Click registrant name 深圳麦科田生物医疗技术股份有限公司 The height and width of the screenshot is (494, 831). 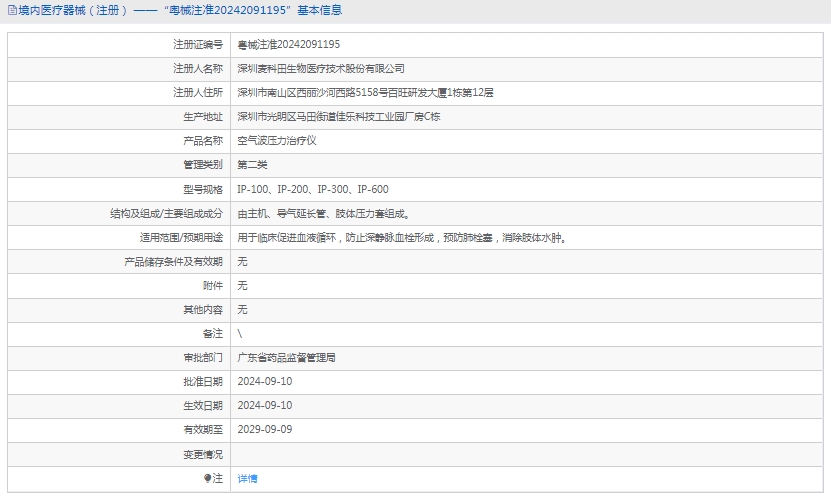tap(321, 69)
